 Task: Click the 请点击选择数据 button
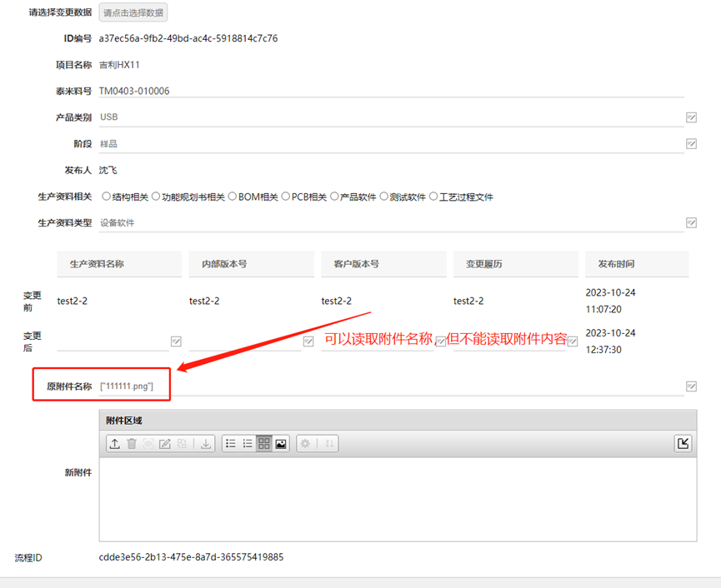pyautogui.click(x=133, y=12)
